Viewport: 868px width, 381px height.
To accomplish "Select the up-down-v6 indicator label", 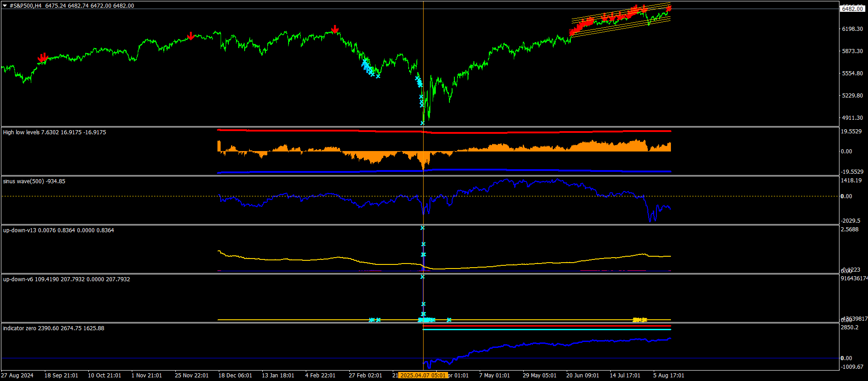I will click(66, 279).
